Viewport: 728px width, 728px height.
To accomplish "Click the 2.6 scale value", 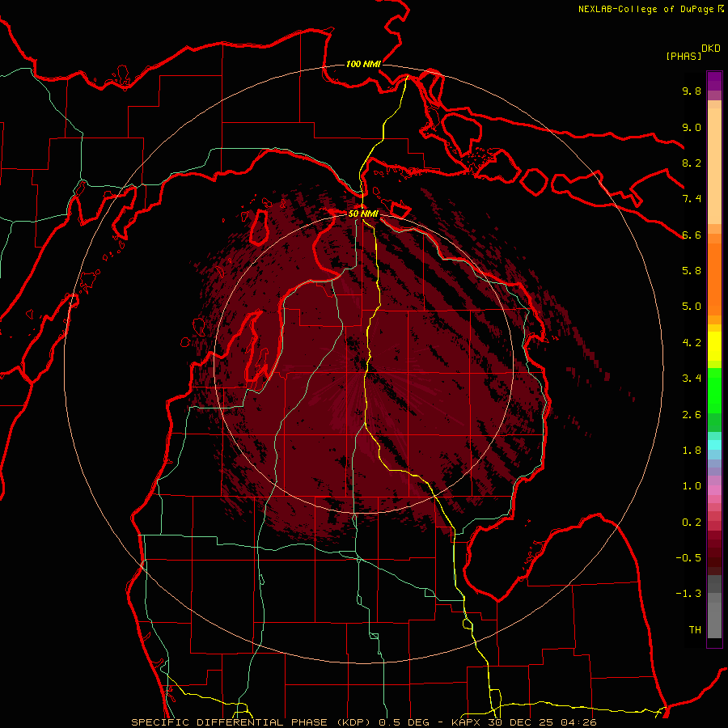I will [x=692, y=415].
